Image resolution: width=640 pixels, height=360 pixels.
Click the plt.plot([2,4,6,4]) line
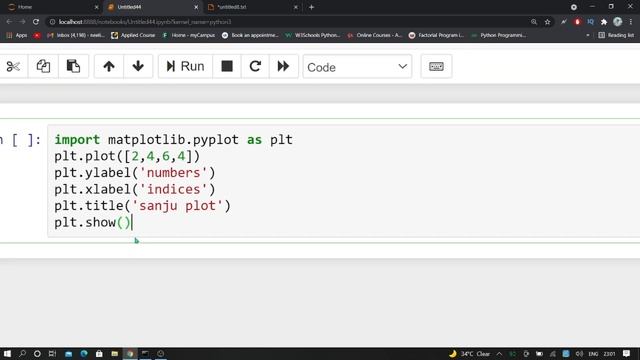point(127,156)
